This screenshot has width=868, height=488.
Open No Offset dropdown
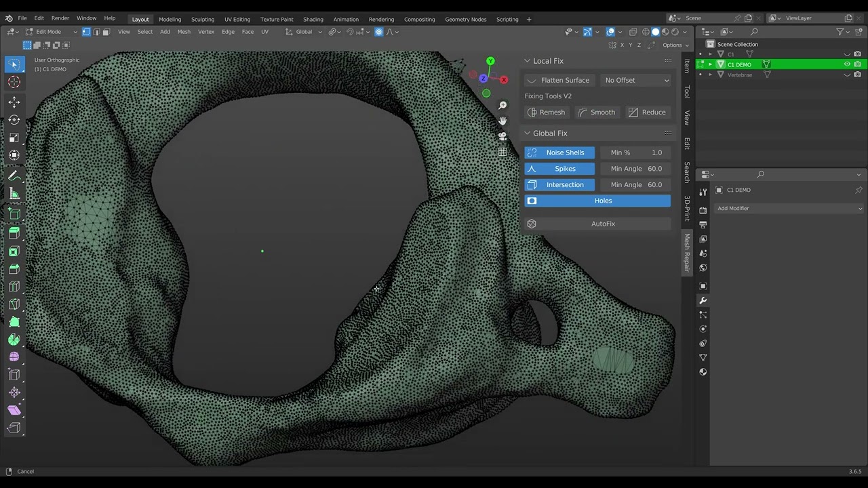pyautogui.click(x=635, y=80)
